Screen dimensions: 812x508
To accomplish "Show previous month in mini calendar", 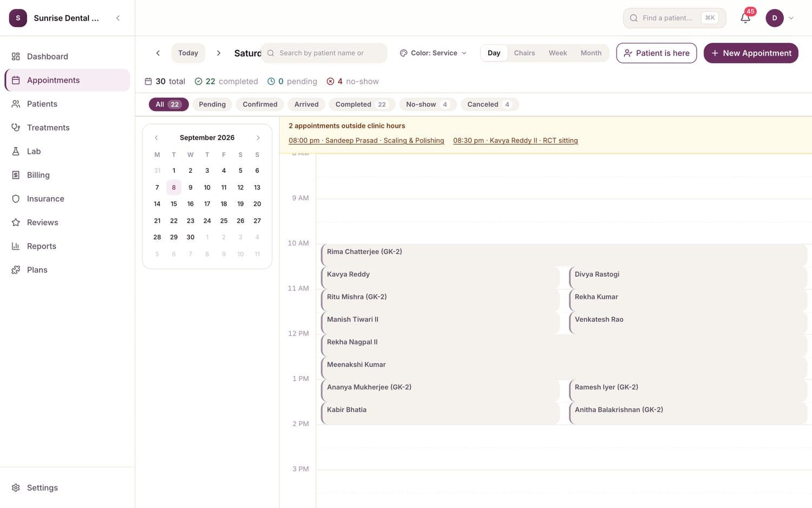I will click(x=156, y=138).
